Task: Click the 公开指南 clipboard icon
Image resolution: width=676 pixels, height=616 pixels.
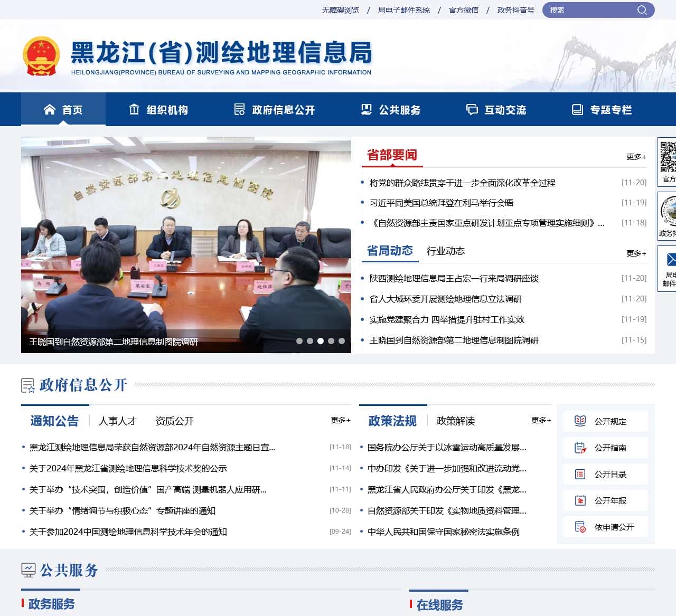Action: [579, 447]
